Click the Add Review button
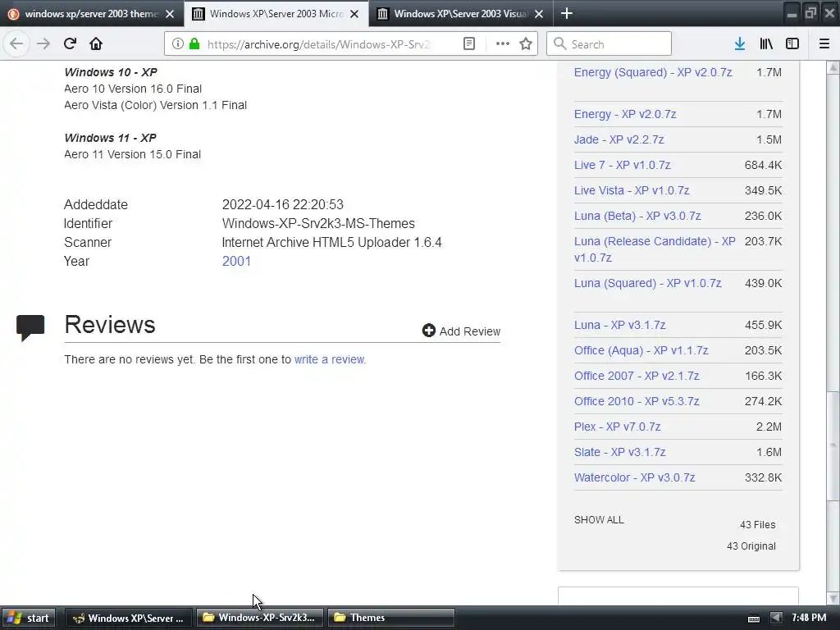This screenshot has width=840, height=630. click(x=461, y=331)
